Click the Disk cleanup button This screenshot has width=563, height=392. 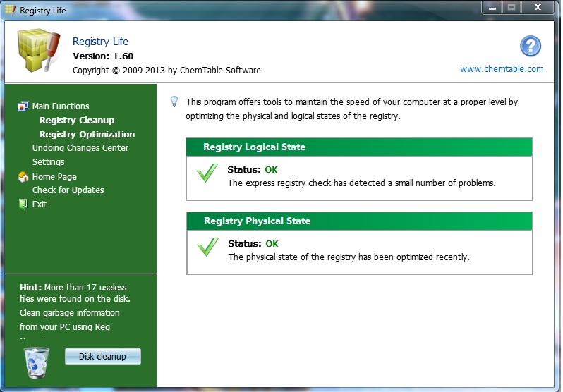coord(103,357)
